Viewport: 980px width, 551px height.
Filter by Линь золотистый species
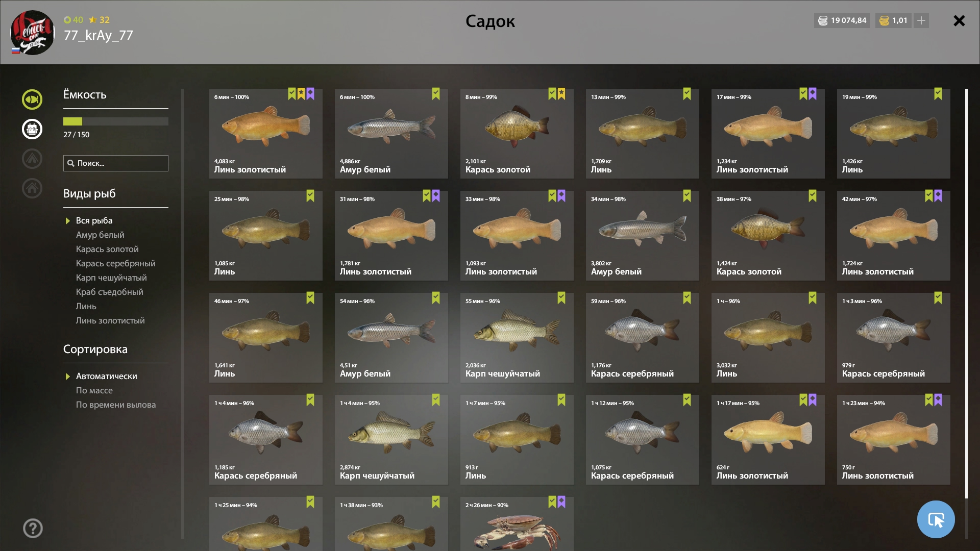(x=110, y=320)
